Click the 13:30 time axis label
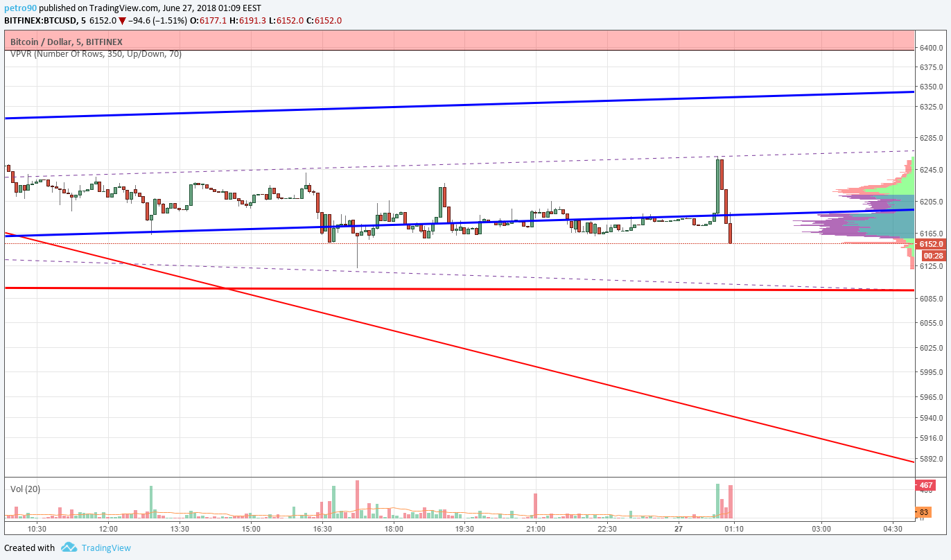This screenshot has height=560, width=951. pyautogui.click(x=180, y=529)
